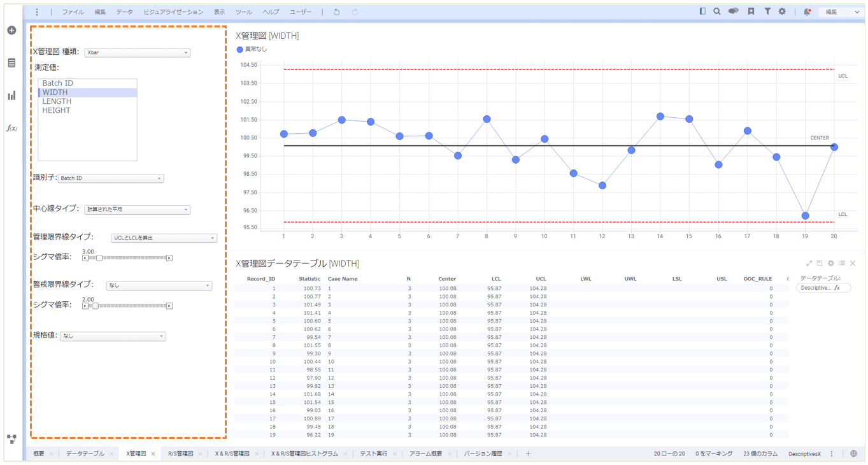Open the notifications bell icon
The height and width of the screenshot is (465, 868).
pos(807,11)
